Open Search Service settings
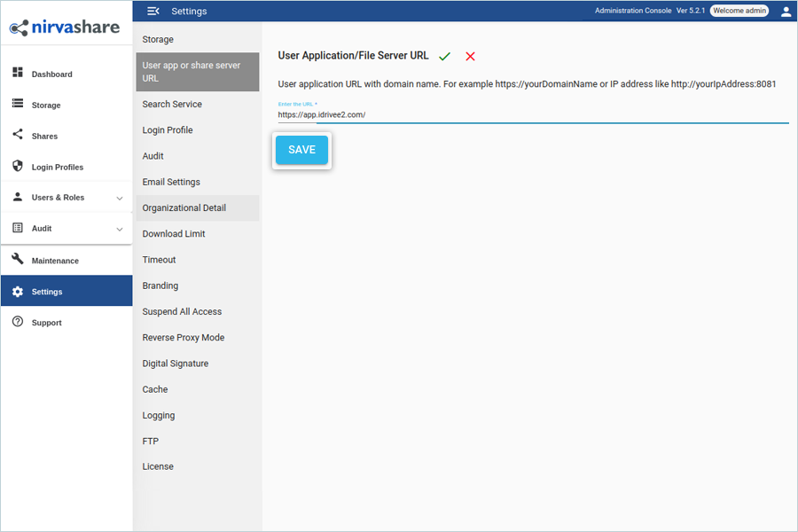The width and height of the screenshot is (798, 532). pyautogui.click(x=198, y=104)
